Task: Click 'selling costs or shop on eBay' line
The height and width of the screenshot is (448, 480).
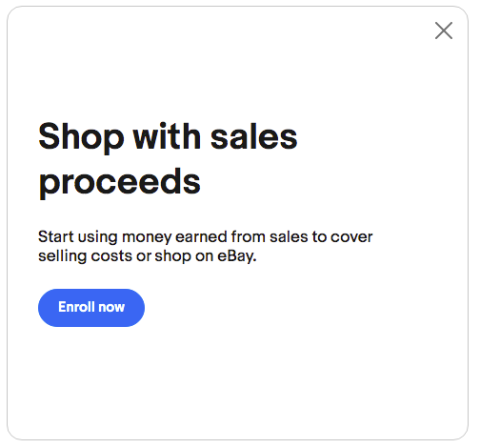Action: coord(147,256)
